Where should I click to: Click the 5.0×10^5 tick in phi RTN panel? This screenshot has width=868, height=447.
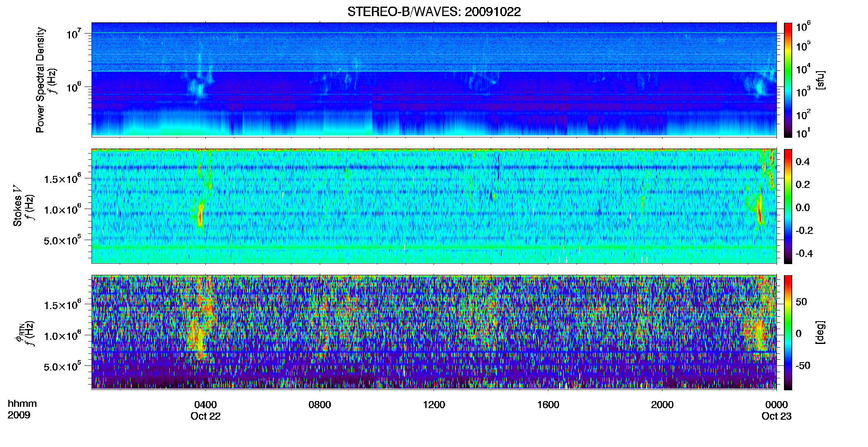[x=63, y=366]
